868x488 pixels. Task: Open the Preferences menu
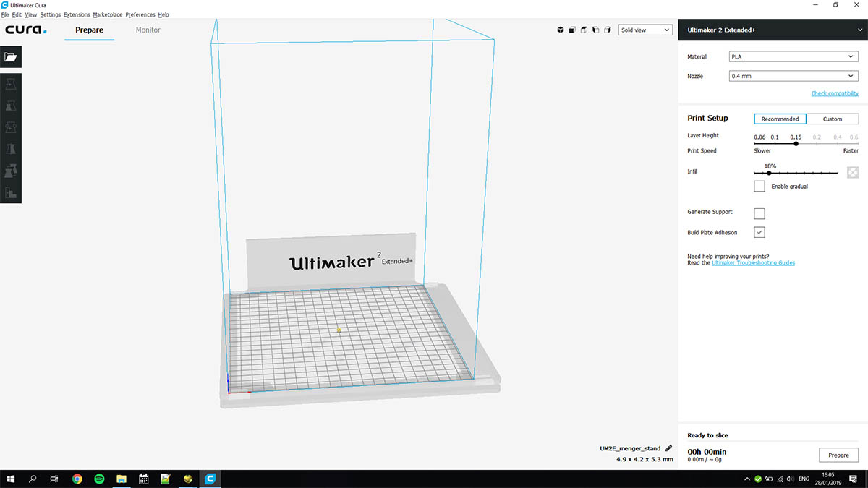[140, 14]
